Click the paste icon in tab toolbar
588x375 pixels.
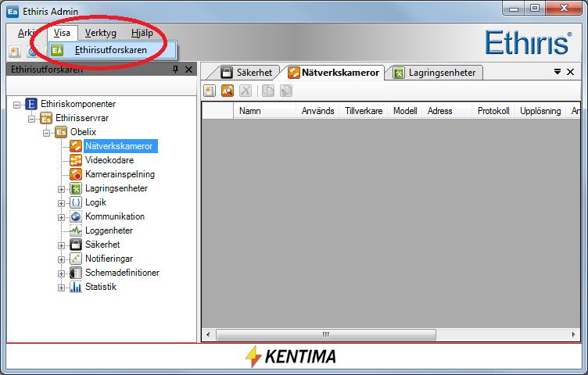tap(286, 91)
